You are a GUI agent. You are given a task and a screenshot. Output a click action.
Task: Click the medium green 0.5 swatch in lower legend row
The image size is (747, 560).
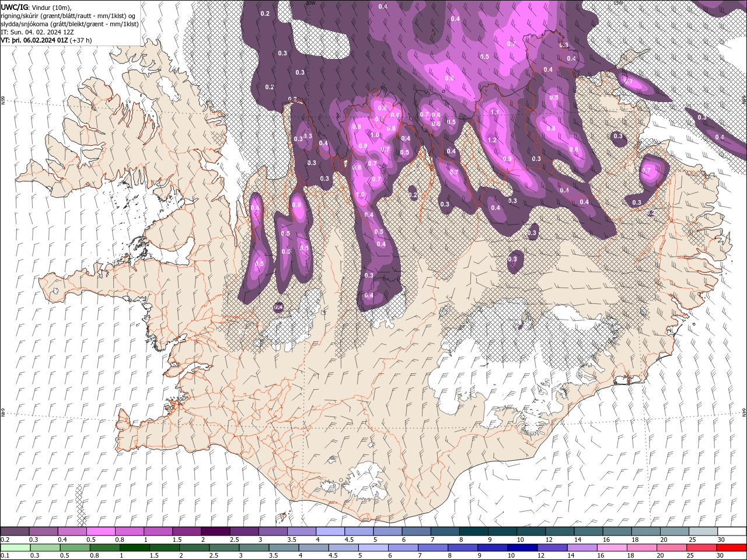click(x=75, y=547)
